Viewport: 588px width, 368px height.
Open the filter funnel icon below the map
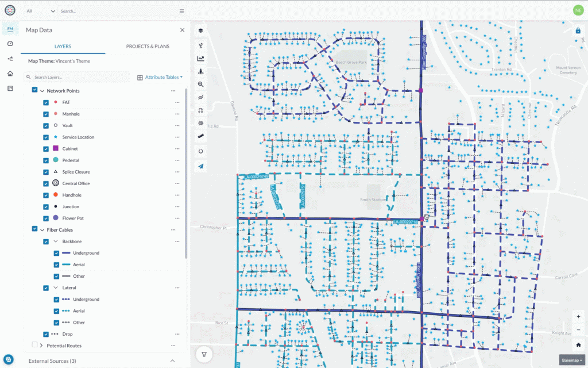[204, 354]
